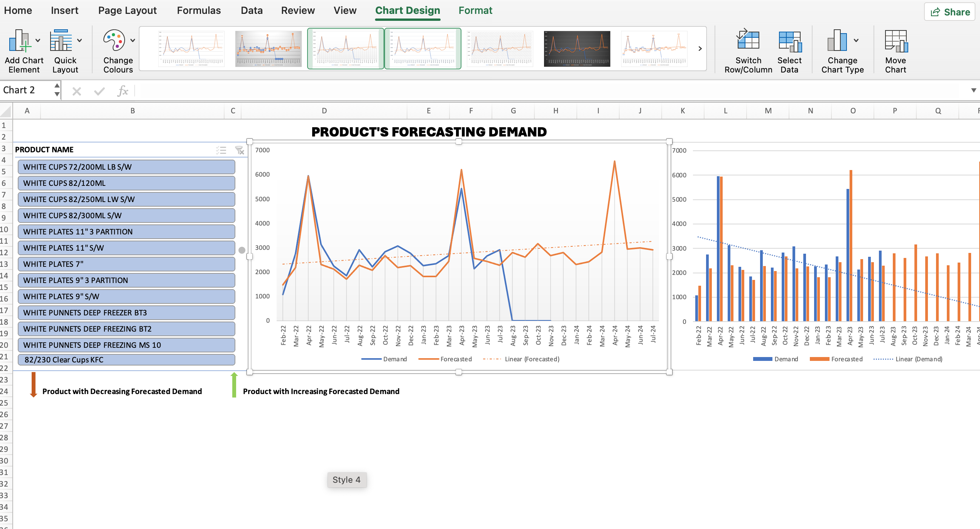Select WHITE PLATES 7" in the slicer

coord(126,264)
